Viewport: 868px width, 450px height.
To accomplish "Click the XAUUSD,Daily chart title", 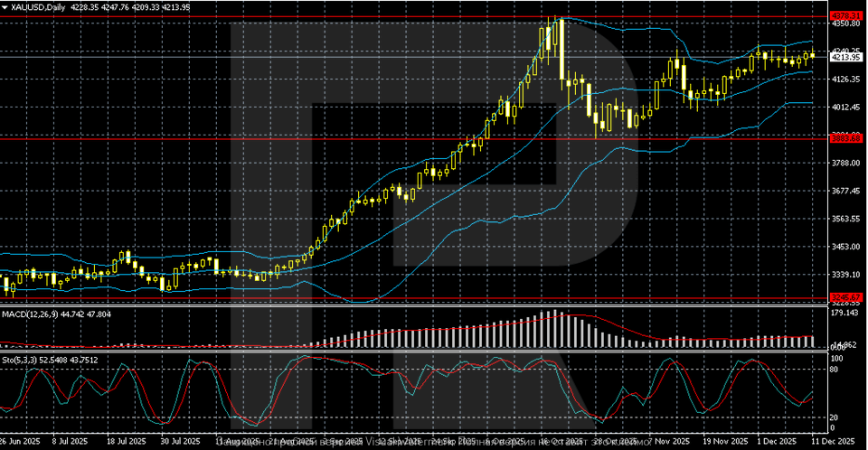I will click(37, 7).
